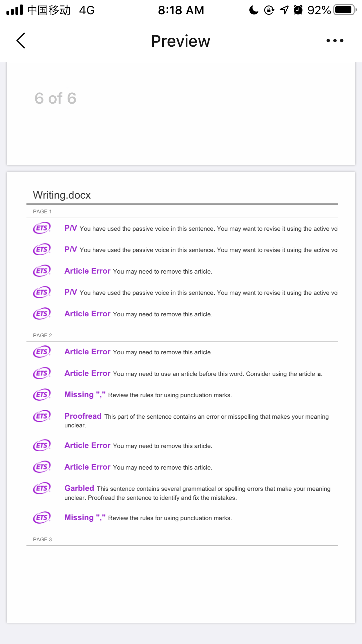This screenshot has height=644, width=362.
Task: Tap the battery indicator in status bar
Action: (345, 10)
